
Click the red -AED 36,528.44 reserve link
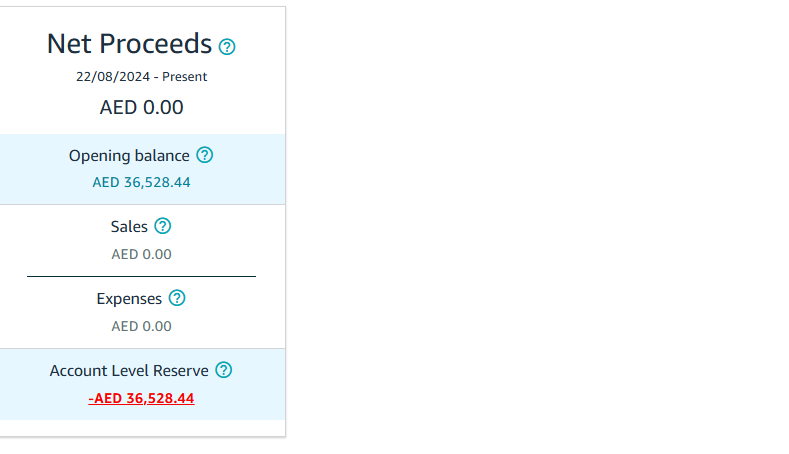[141, 398]
